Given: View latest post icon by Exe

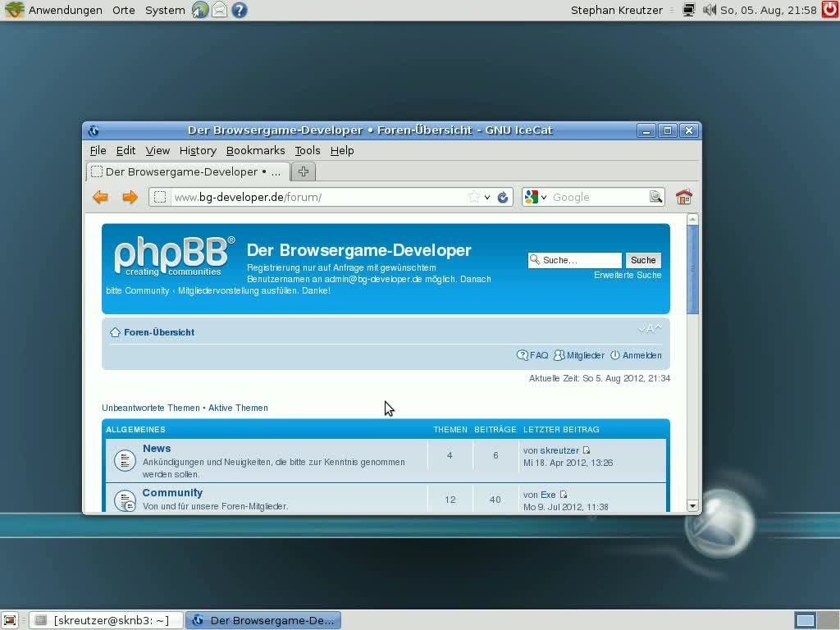Looking at the screenshot, I should point(563,495).
